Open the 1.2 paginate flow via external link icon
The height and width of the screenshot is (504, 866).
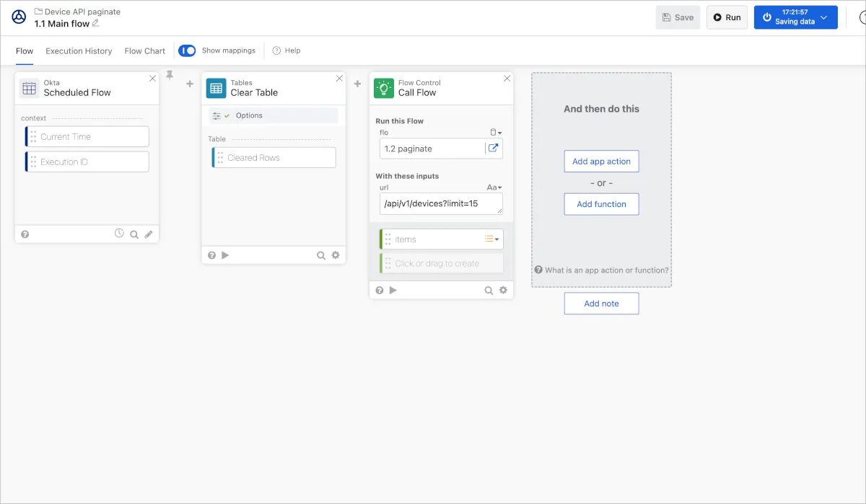tap(494, 149)
